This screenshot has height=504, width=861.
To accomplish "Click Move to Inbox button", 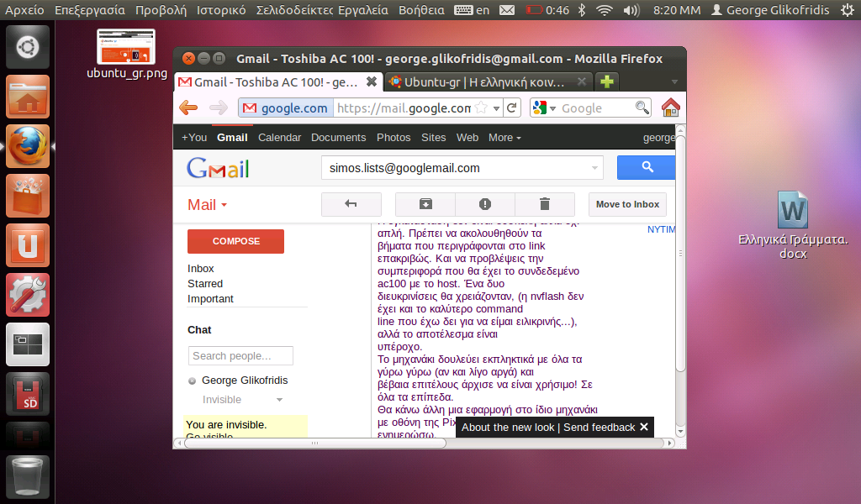I will point(627,204).
